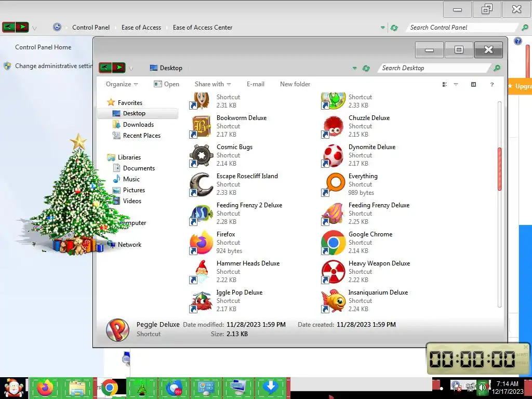Screen dimensions: 532x399
Task: Click the Feeding Frenzy Deluxe icon
Action: [x=333, y=214]
